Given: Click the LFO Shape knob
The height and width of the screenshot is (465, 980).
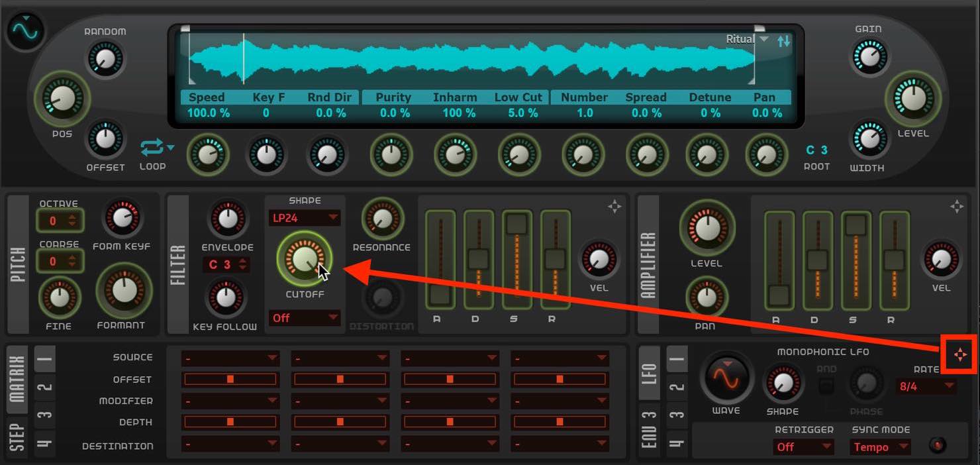Looking at the screenshot, I should pos(782,382).
